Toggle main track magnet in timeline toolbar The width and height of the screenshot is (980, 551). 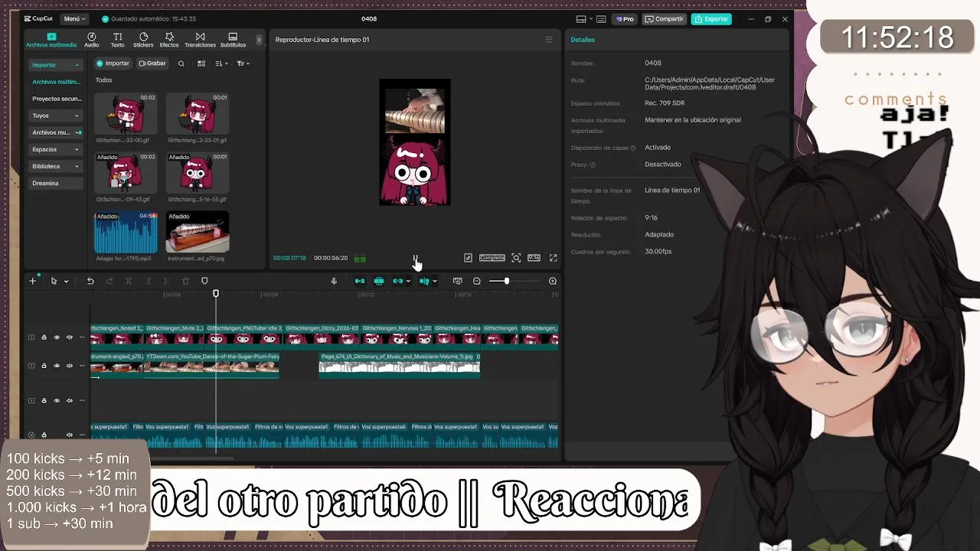pyautogui.click(x=360, y=281)
